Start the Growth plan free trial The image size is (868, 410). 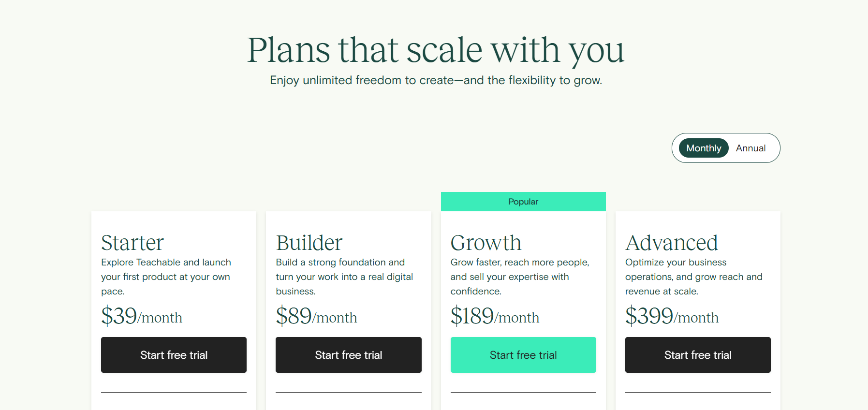click(x=523, y=355)
